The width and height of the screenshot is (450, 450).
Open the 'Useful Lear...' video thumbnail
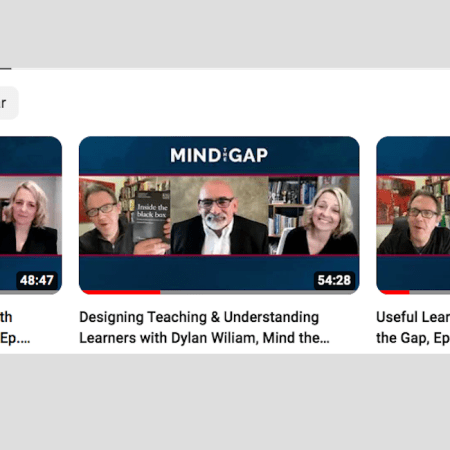pyautogui.click(x=413, y=215)
